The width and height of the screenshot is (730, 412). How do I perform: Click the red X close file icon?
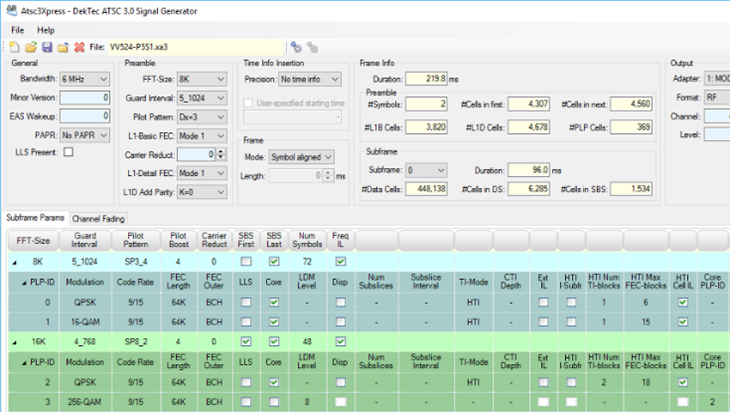pos(78,47)
